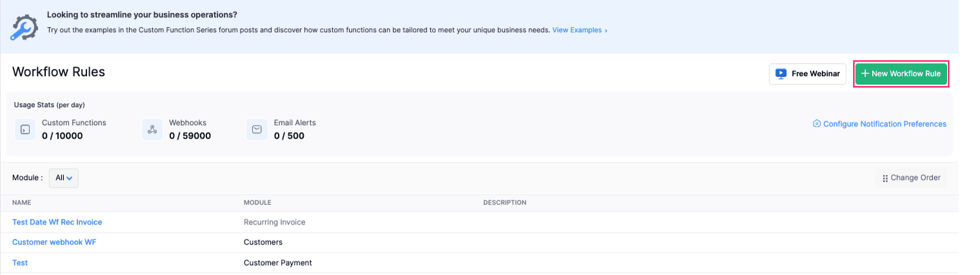Click the DESCRIPTION column header
Viewport: 980px width, 275px height.
point(505,203)
